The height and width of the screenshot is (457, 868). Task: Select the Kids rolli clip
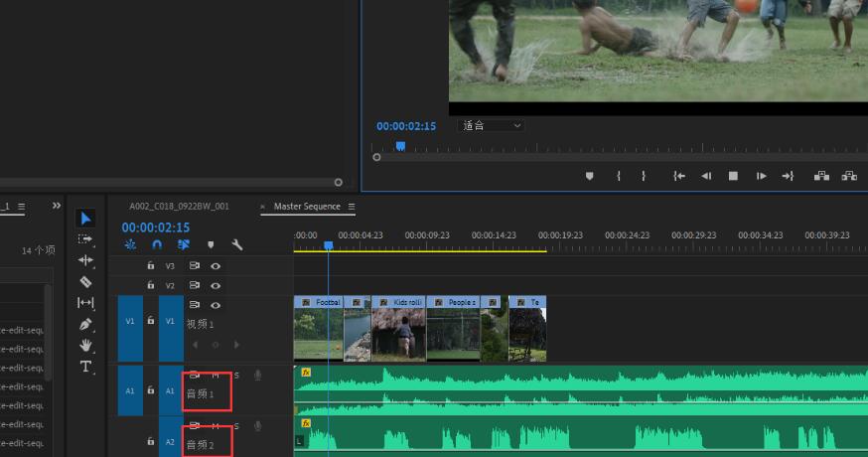[x=398, y=329]
